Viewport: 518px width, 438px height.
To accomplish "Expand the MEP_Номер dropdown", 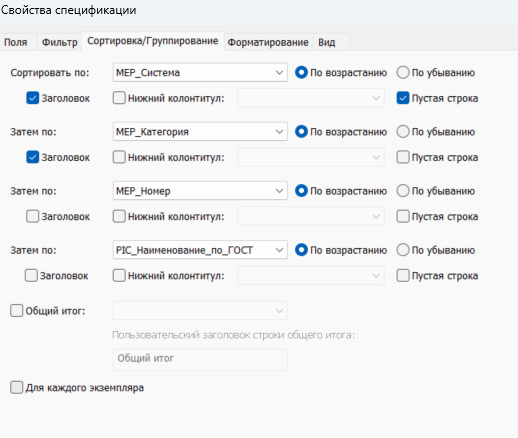I will pyautogui.click(x=200, y=191).
